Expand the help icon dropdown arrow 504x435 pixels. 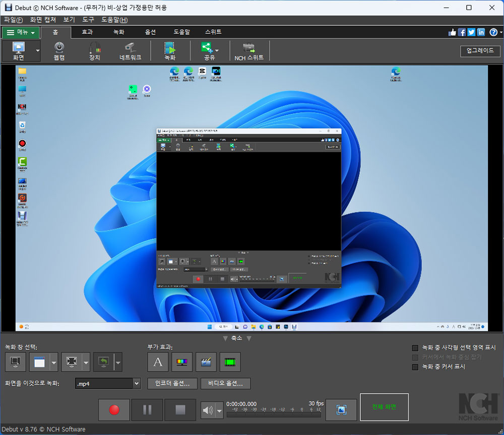coord(501,32)
